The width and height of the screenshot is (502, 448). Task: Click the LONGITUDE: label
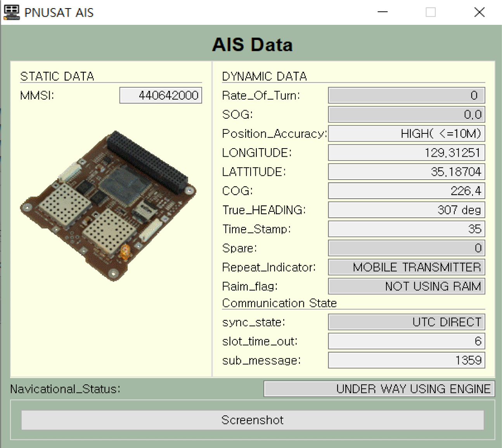pyautogui.click(x=257, y=152)
